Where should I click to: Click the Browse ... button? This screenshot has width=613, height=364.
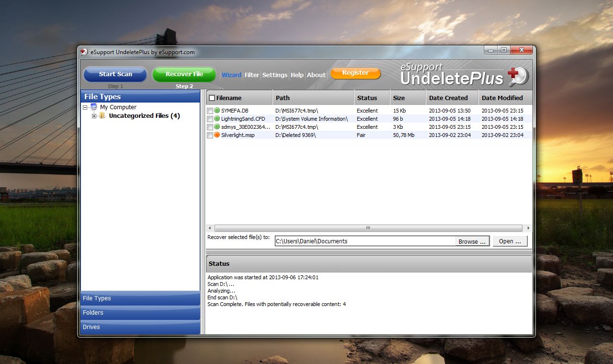click(472, 241)
